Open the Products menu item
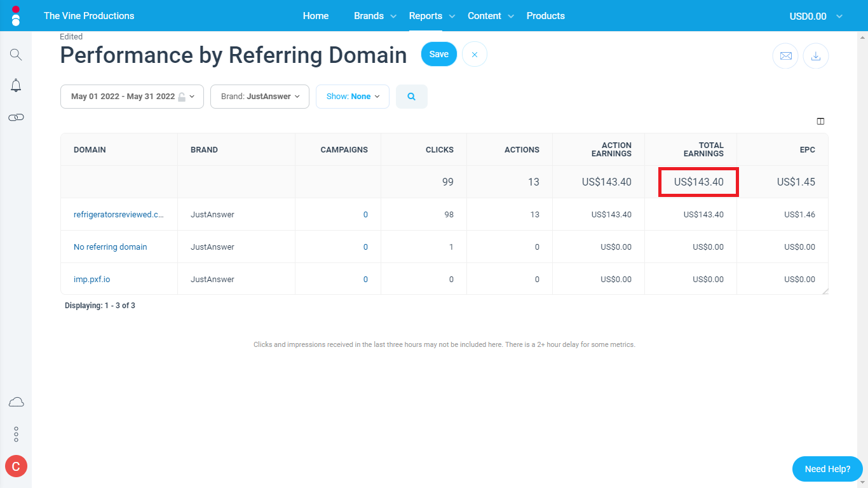This screenshot has height=488, width=868. (x=546, y=16)
